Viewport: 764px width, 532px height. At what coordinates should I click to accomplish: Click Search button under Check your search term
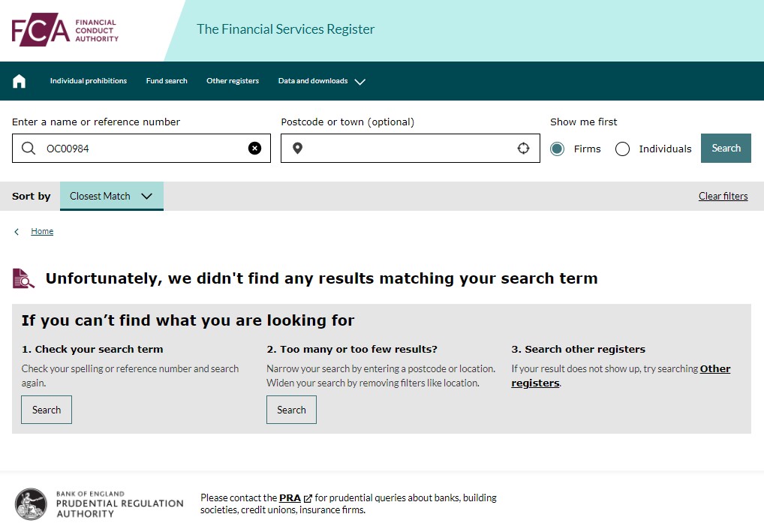click(47, 410)
